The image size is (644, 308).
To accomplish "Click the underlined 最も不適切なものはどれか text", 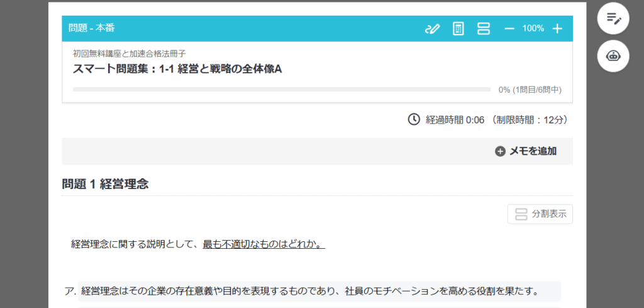I will [x=264, y=244].
